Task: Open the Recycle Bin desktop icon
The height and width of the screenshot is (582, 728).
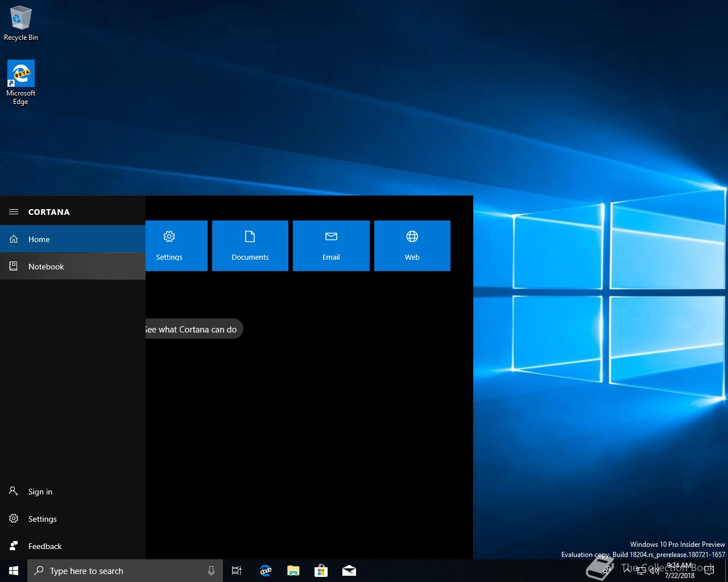Action: click(21, 23)
